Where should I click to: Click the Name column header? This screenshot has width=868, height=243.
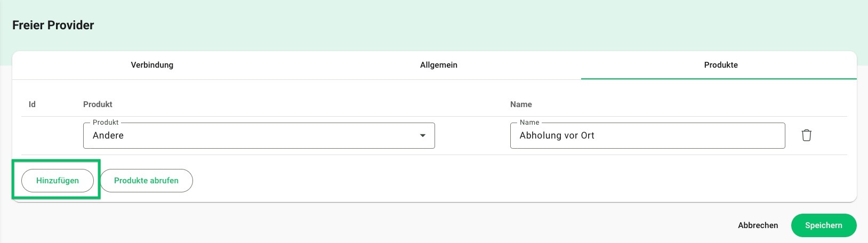coord(521,104)
